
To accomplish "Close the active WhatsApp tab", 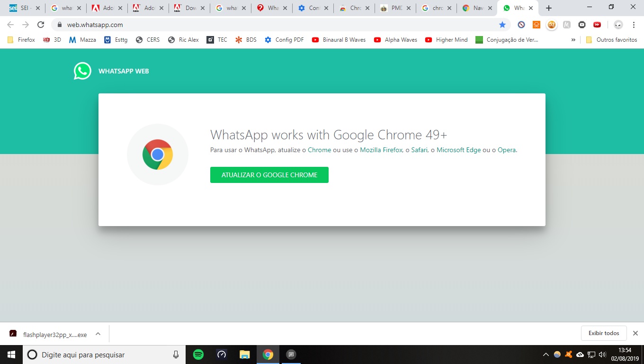I will click(x=531, y=8).
